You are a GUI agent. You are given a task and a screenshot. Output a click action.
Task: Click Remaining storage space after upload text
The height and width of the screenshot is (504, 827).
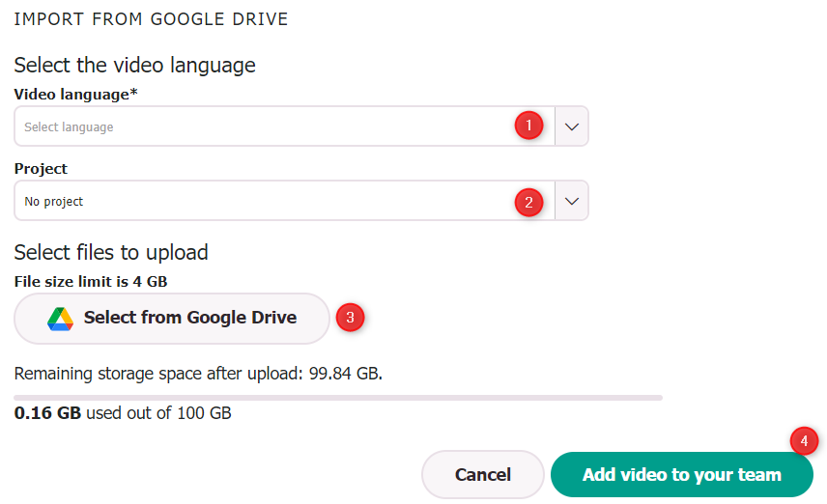198,374
